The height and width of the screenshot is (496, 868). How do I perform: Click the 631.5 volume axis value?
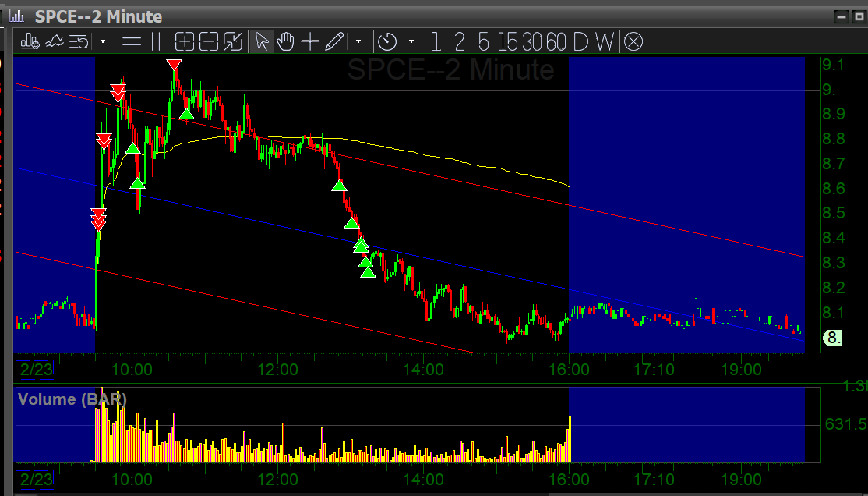click(x=845, y=424)
